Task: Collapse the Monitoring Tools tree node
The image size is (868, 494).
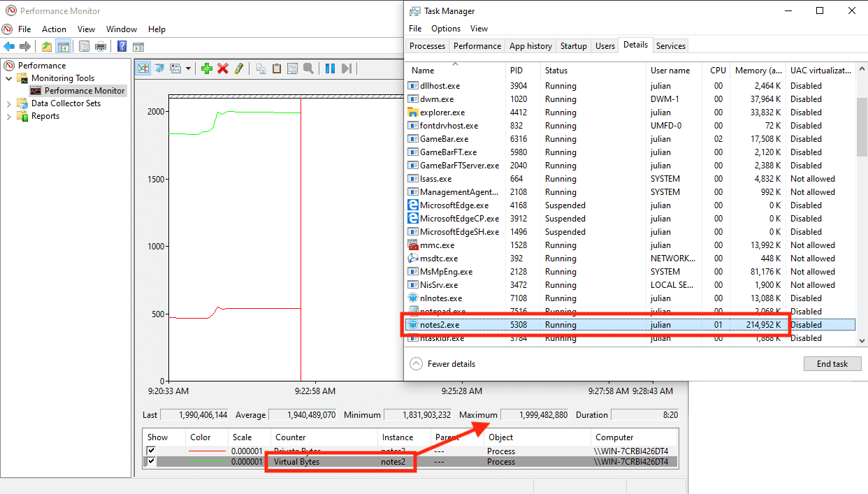Action: 9,78
